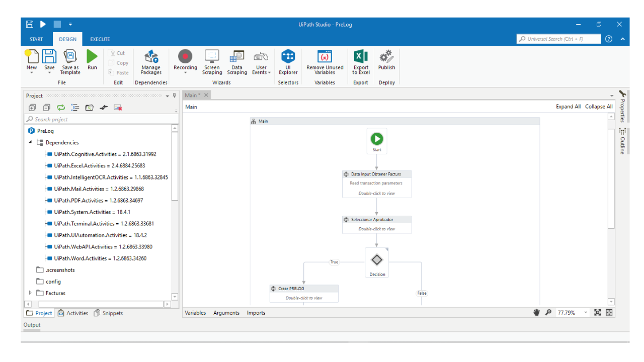Launch UI Explorer
This screenshot has width=644, height=362.
click(x=288, y=62)
